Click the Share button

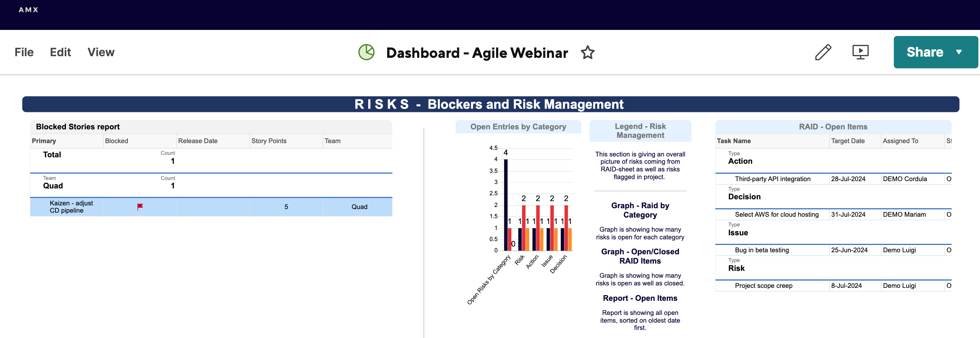click(x=925, y=52)
